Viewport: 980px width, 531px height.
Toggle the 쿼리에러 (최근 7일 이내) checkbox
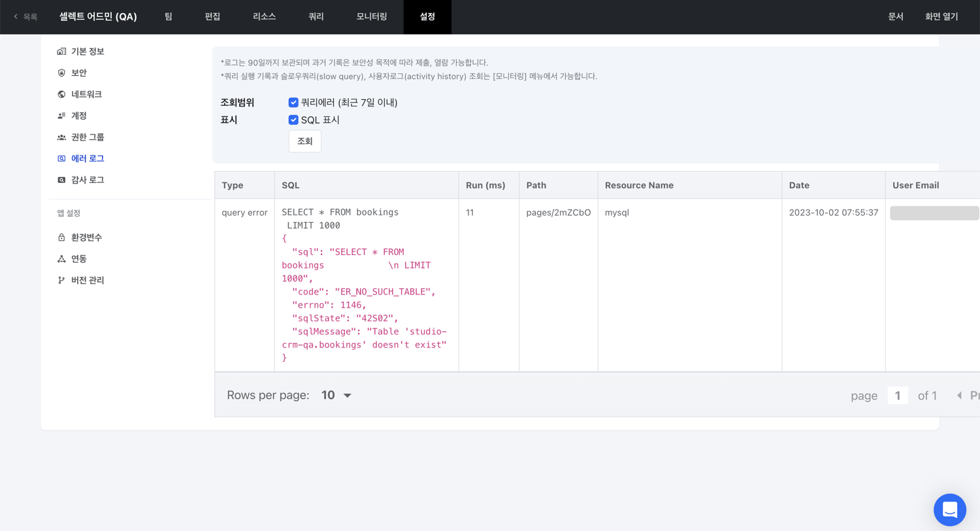(x=293, y=103)
